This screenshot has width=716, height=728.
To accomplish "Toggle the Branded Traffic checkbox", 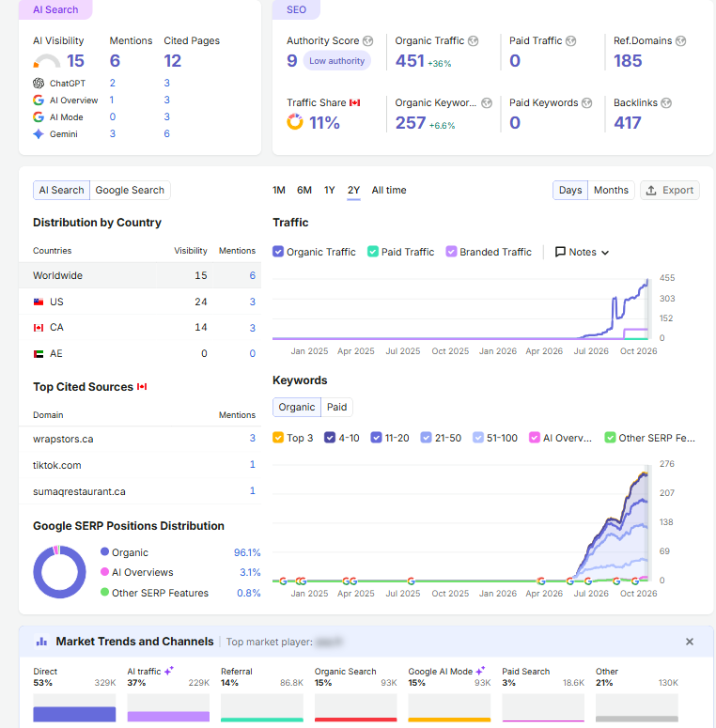I will pyautogui.click(x=451, y=252).
